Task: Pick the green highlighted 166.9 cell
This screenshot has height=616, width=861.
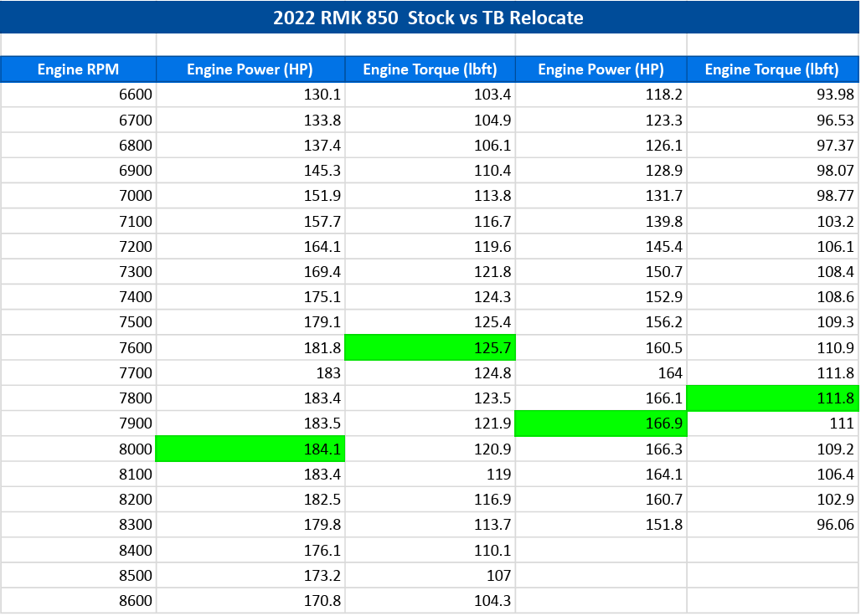Action: pos(601,423)
